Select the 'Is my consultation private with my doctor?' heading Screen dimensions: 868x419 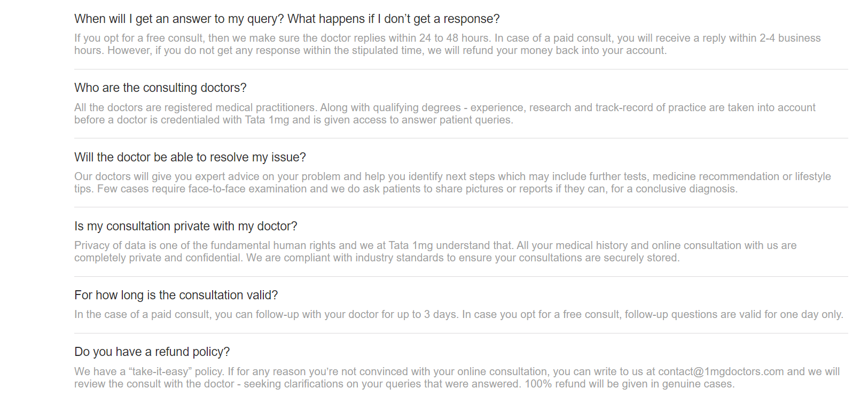[186, 227]
